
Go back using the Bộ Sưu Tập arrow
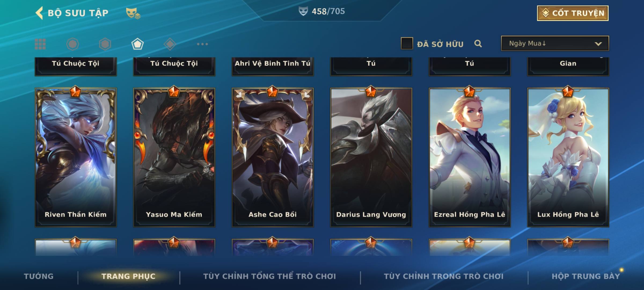pyautogui.click(x=39, y=13)
